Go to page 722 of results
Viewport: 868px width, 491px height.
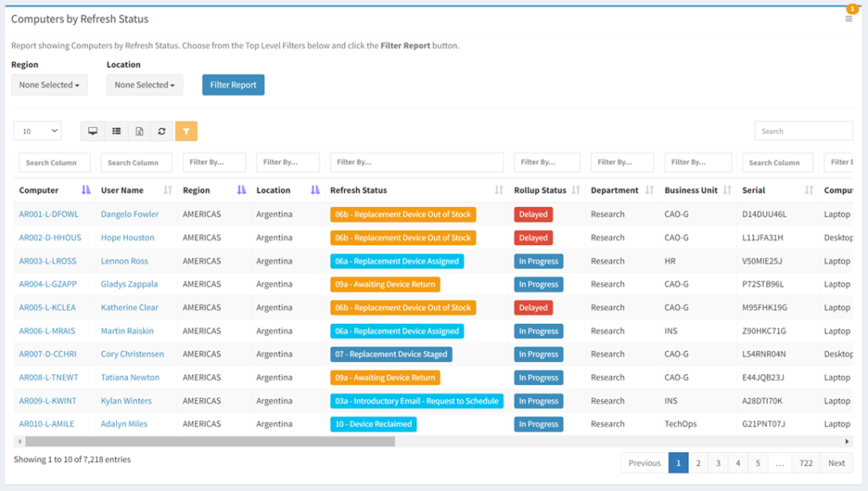click(805, 462)
